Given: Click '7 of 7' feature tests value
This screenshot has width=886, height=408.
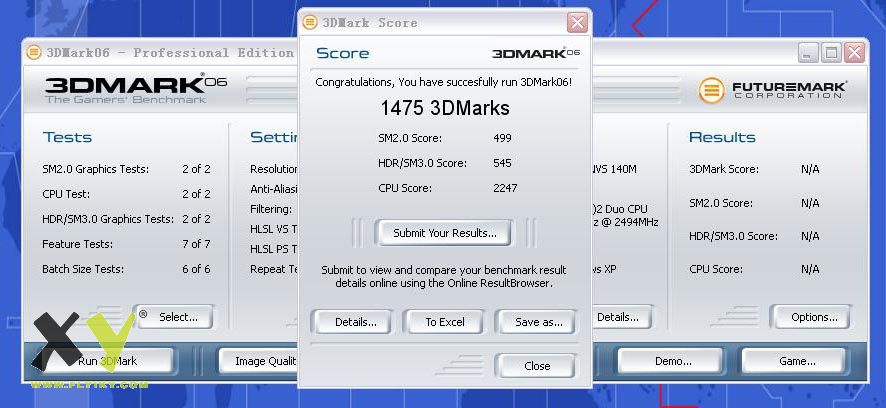Looking at the screenshot, I should point(196,244).
